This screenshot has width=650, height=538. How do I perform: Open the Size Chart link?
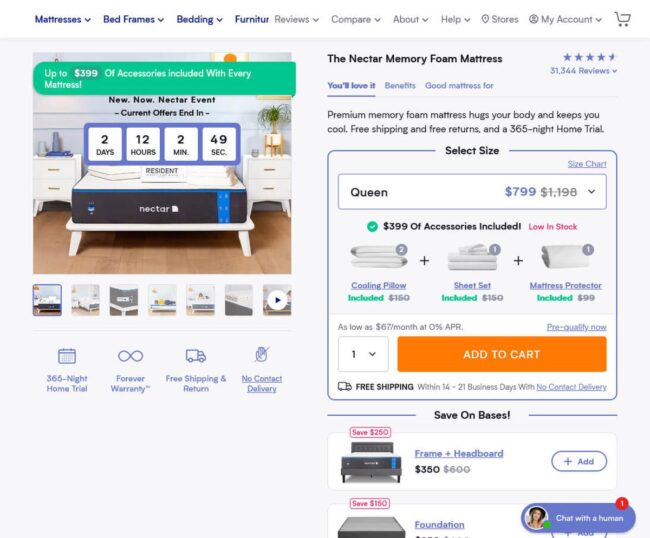[x=587, y=164]
